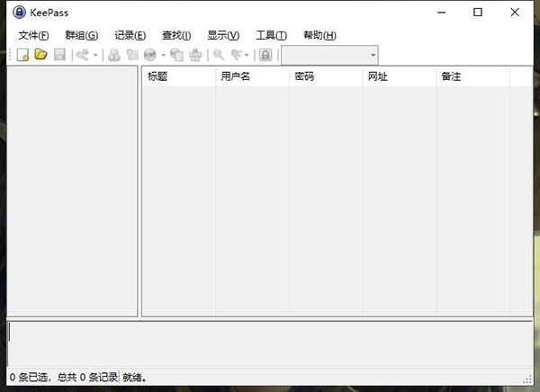Open the 查找(I) menu
Viewport: 540px width, 392px height.
coord(176,35)
